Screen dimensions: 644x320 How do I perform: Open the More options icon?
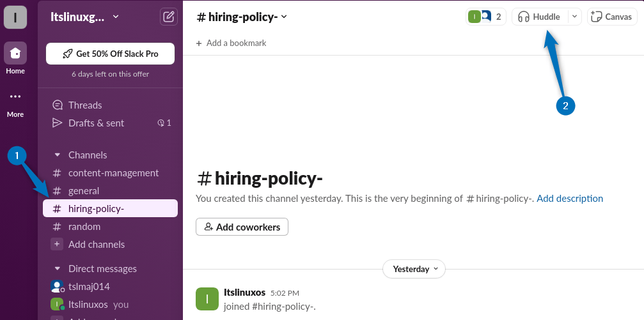15,97
